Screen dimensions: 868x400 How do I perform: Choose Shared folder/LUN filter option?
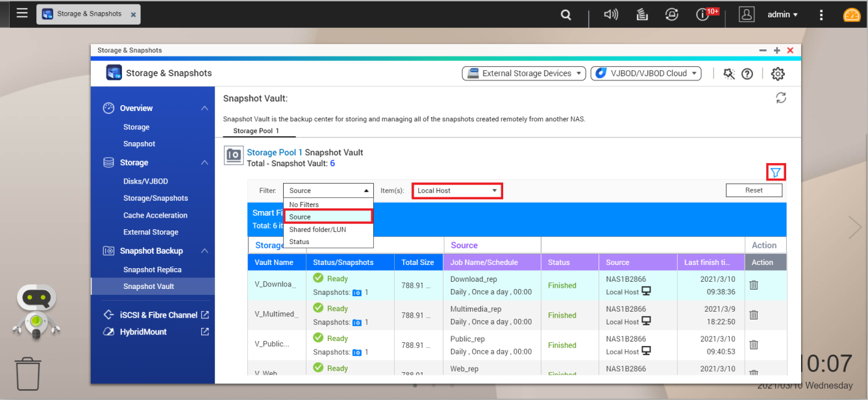pos(317,229)
